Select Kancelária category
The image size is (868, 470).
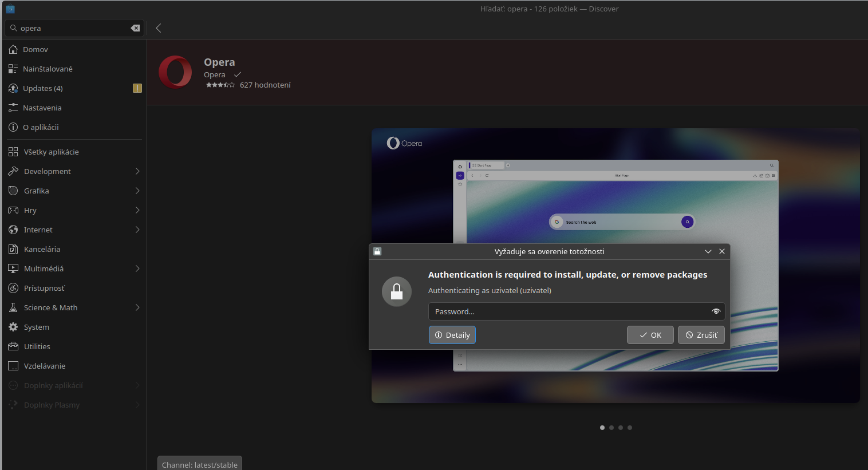pyautogui.click(x=42, y=250)
